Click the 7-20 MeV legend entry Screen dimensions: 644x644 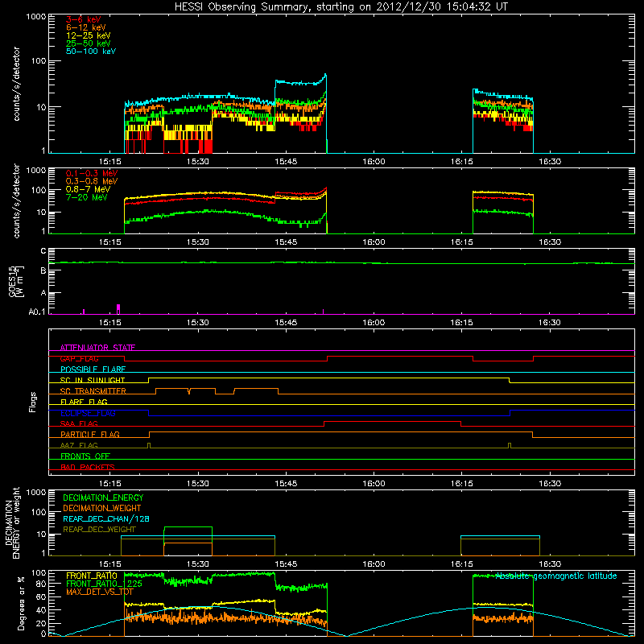tap(86, 197)
